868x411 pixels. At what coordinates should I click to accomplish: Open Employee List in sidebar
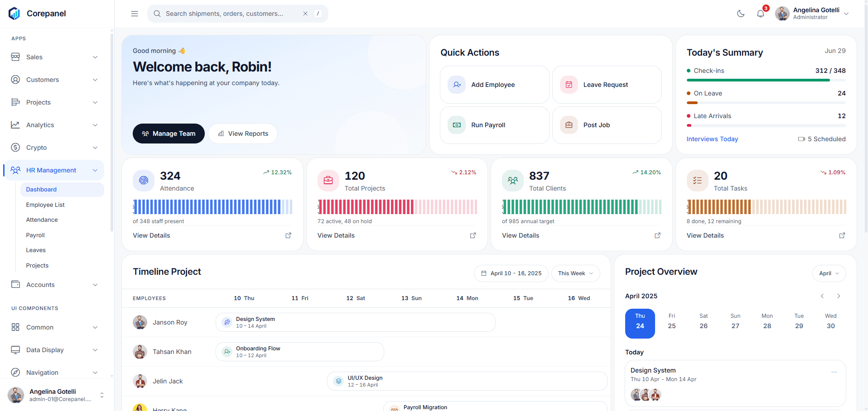tap(45, 205)
